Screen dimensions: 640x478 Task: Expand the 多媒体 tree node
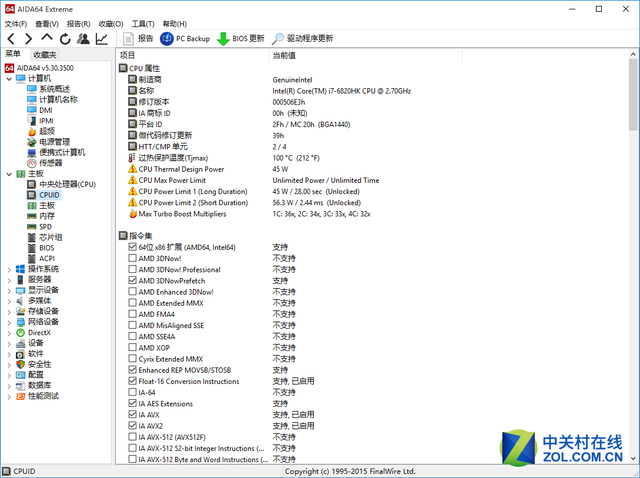(9, 301)
